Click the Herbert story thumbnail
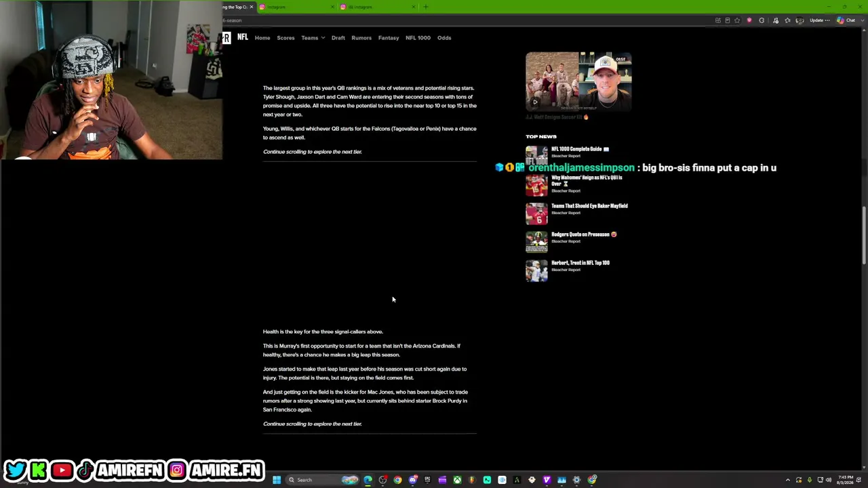Viewport: 868px width, 488px height. [x=536, y=270]
